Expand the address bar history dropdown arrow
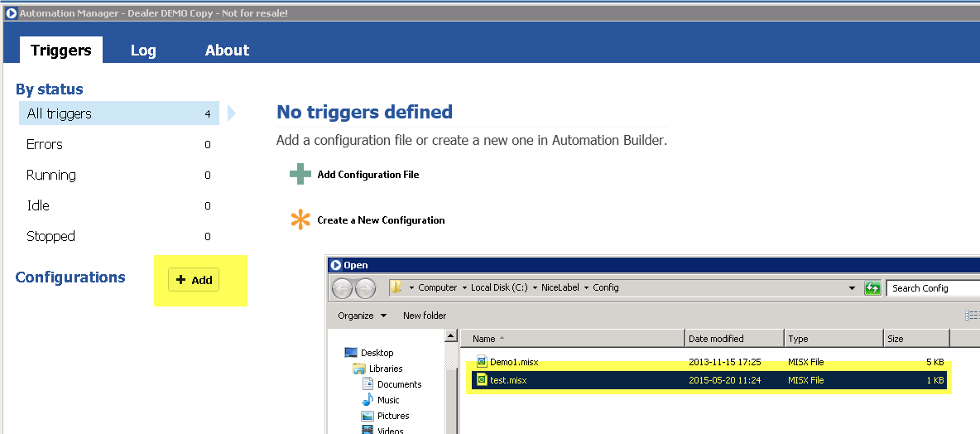Viewport: 980px width, 434px height. click(x=852, y=288)
